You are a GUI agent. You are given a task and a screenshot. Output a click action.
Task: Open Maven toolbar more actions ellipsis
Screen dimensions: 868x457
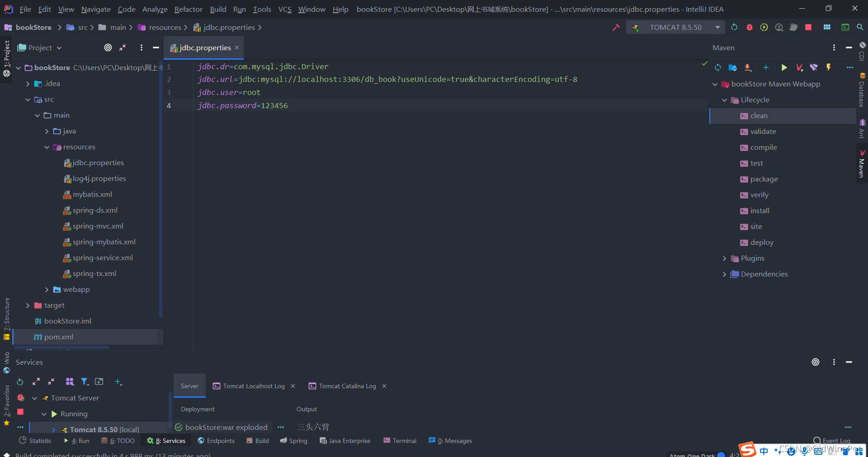pos(850,67)
